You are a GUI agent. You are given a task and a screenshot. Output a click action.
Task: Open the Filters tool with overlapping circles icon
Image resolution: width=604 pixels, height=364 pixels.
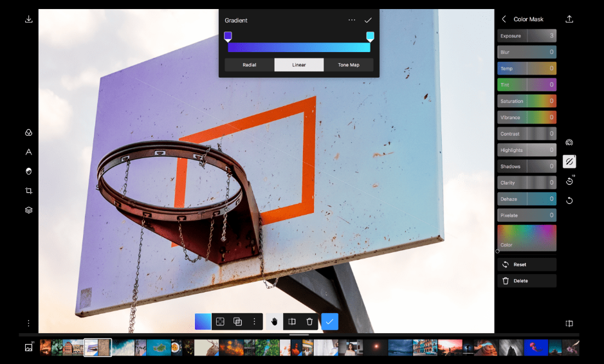click(x=28, y=132)
